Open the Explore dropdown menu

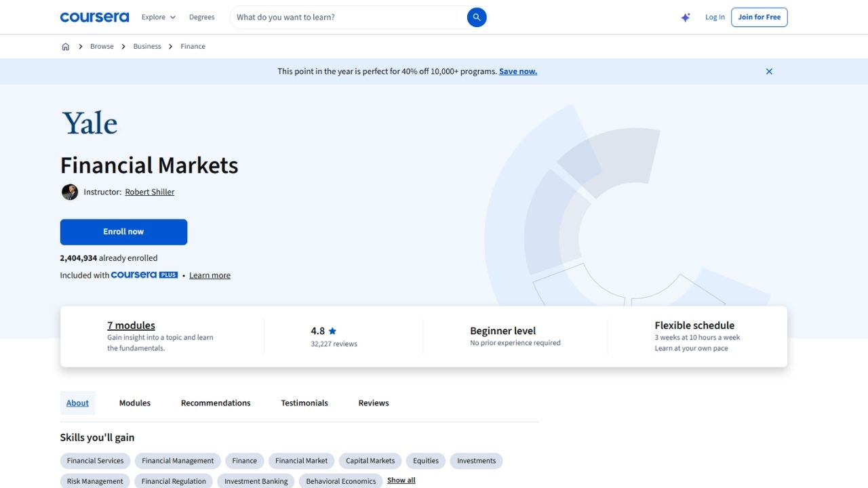[158, 17]
